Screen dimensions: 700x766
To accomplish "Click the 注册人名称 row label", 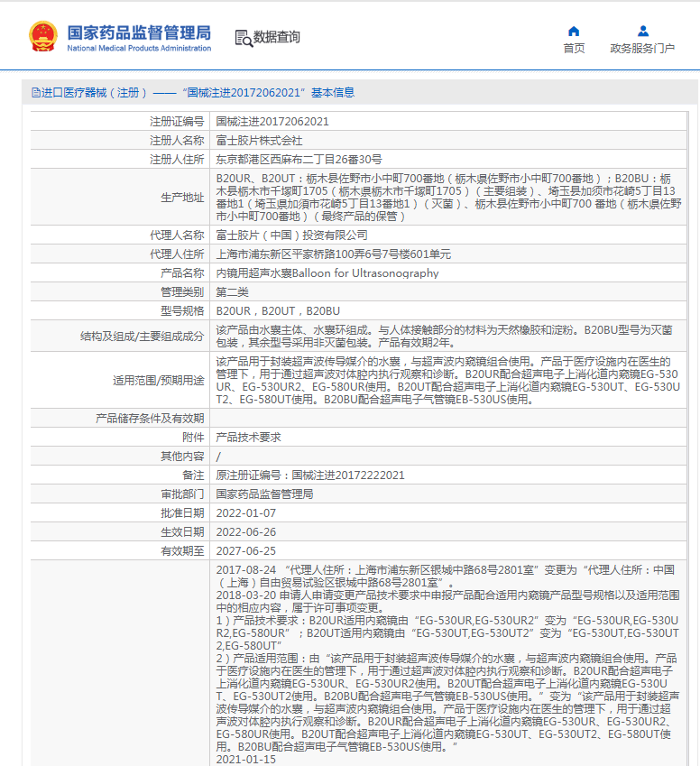I will (177, 140).
